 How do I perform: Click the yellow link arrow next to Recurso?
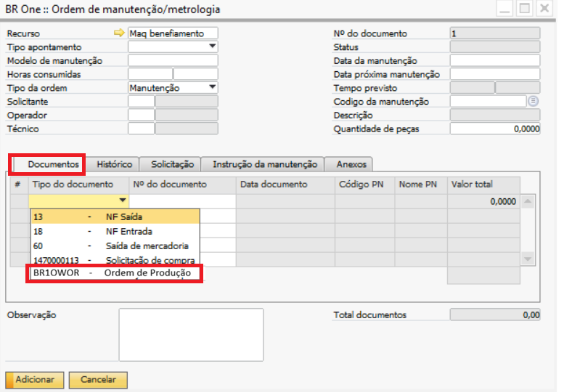point(119,33)
